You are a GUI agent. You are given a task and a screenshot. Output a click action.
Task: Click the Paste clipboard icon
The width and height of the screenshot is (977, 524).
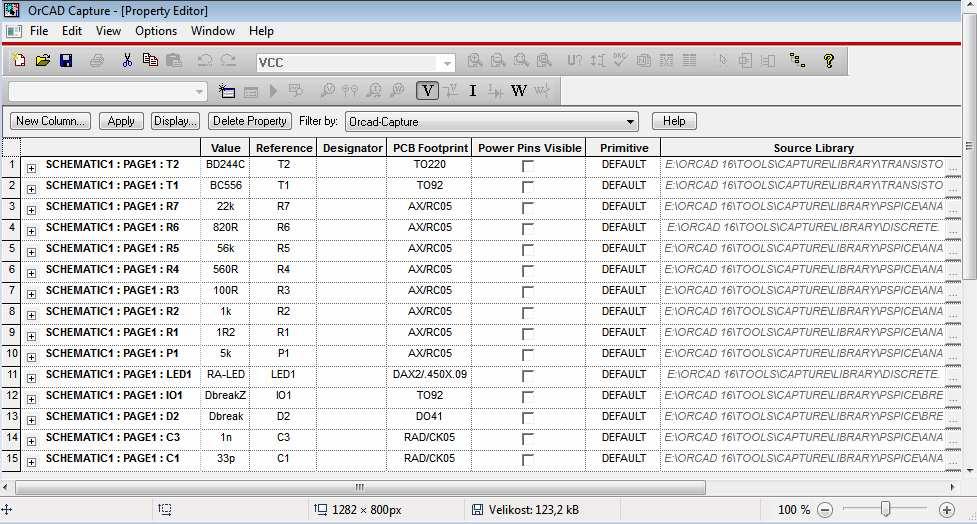point(174,60)
